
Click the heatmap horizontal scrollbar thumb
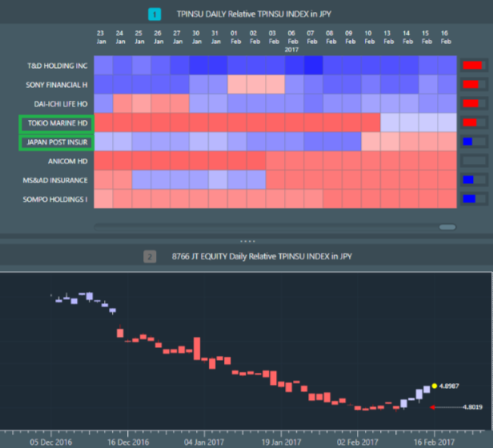pos(447,227)
